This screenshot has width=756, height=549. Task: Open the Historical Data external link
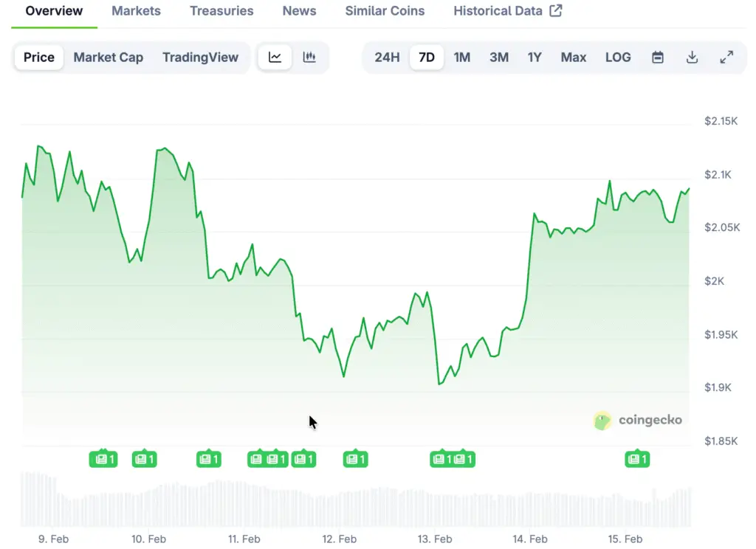507,11
